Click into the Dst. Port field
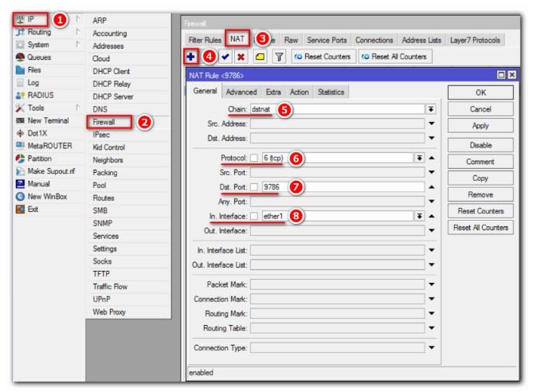This screenshot has width=541, height=392. click(343, 187)
